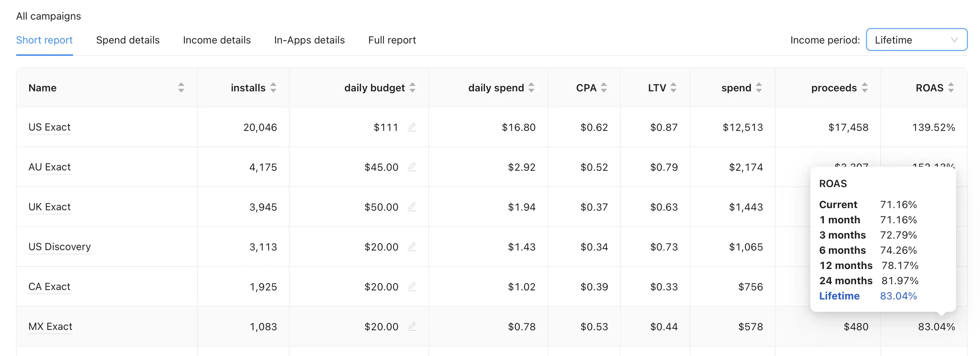Sort table by CPA column arrows
This screenshot has height=356, width=980.
tap(604, 88)
